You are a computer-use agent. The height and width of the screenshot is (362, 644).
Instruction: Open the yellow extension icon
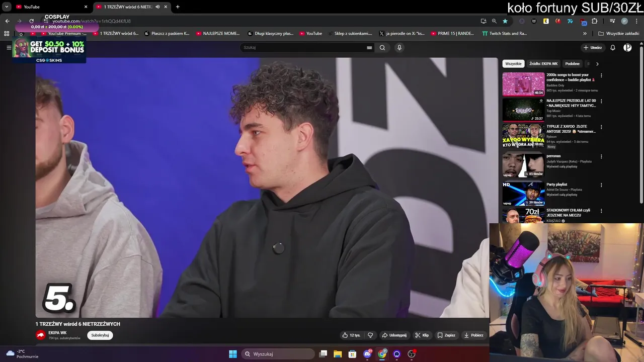(x=546, y=21)
